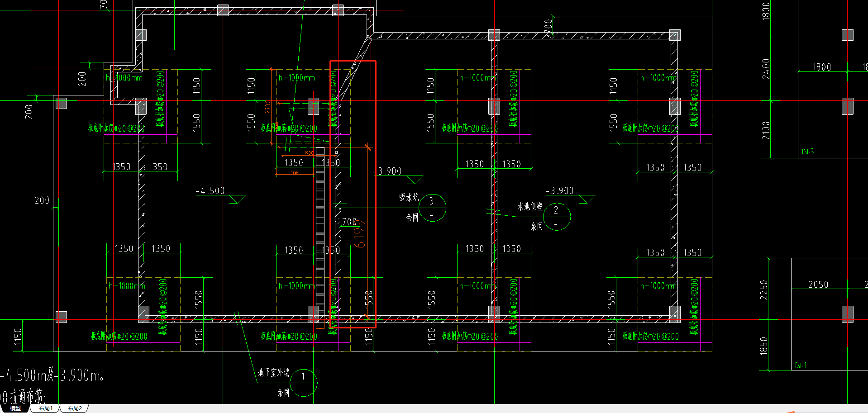Viewport: 868px width, 413px height.
Task: Select the vertical 2100 dimension text
Action: click(766, 130)
